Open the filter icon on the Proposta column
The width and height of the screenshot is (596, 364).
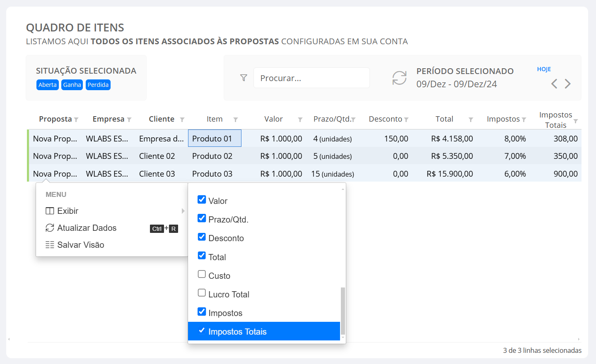click(77, 120)
